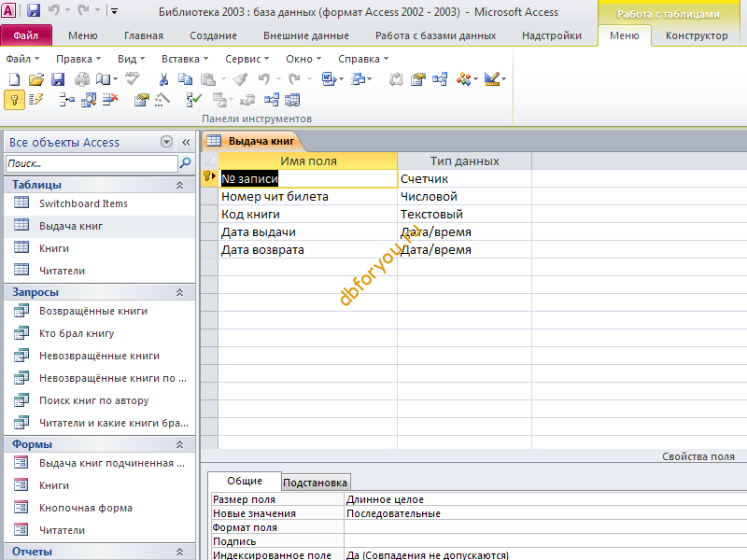Open the Правка classic menu

tap(78, 59)
